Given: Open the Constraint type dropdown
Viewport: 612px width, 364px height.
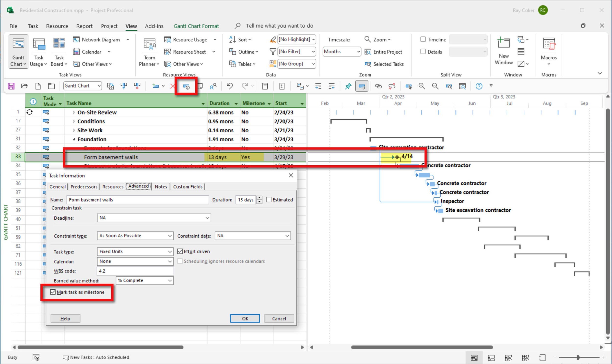Looking at the screenshot, I should pyautogui.click(x=170, y=236).
